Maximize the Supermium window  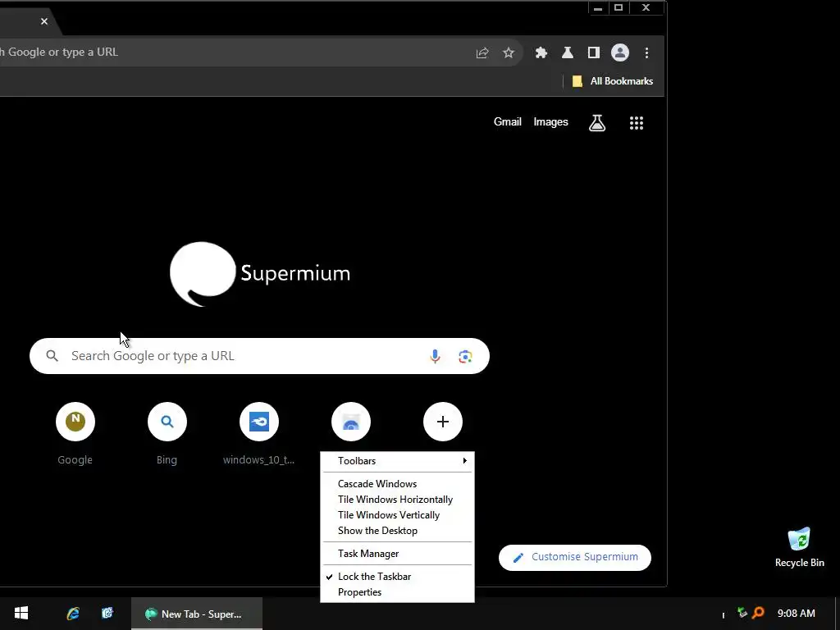(619, 7)
